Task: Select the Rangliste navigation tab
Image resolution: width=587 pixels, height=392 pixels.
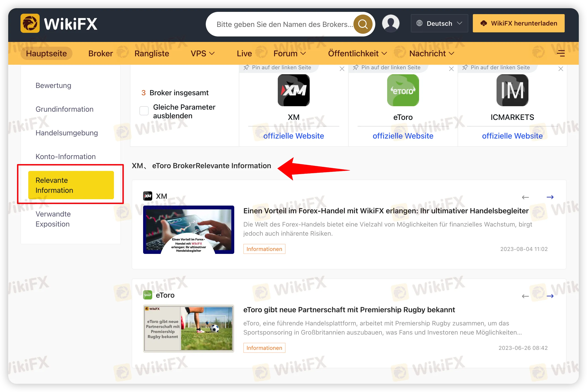Action: (x=152, y=54)
